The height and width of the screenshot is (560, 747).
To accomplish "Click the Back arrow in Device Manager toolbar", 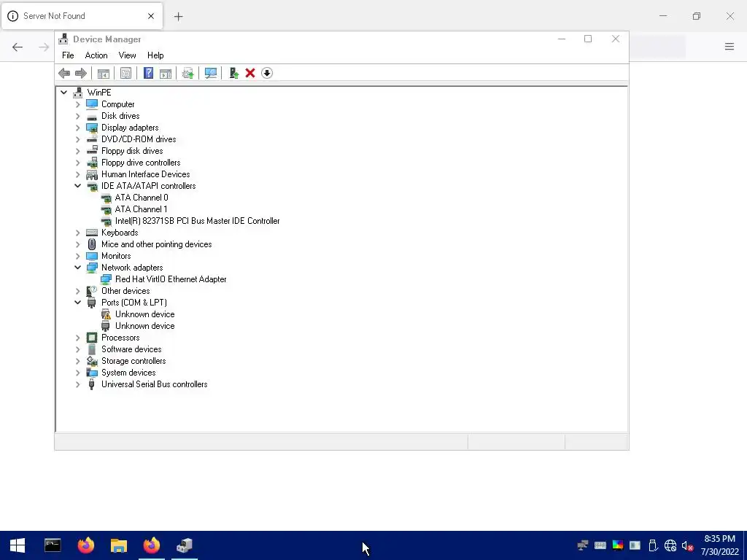I will (x=64, y=74).
